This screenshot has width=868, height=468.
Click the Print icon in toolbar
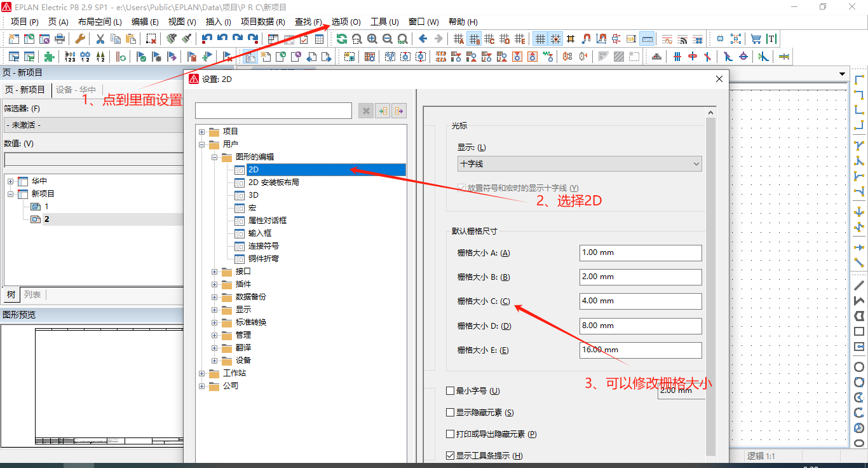(x=59, y=39)
